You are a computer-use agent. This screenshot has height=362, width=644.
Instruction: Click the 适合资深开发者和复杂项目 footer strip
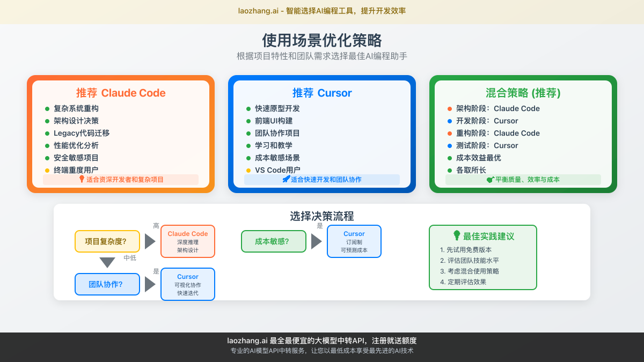121,180
